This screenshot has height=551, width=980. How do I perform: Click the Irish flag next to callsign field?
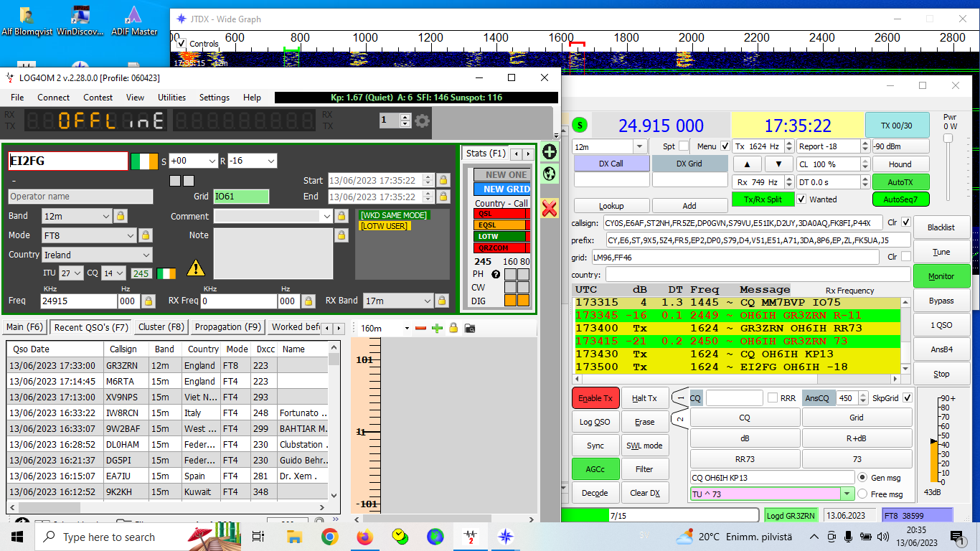click(x=144, y=161)
